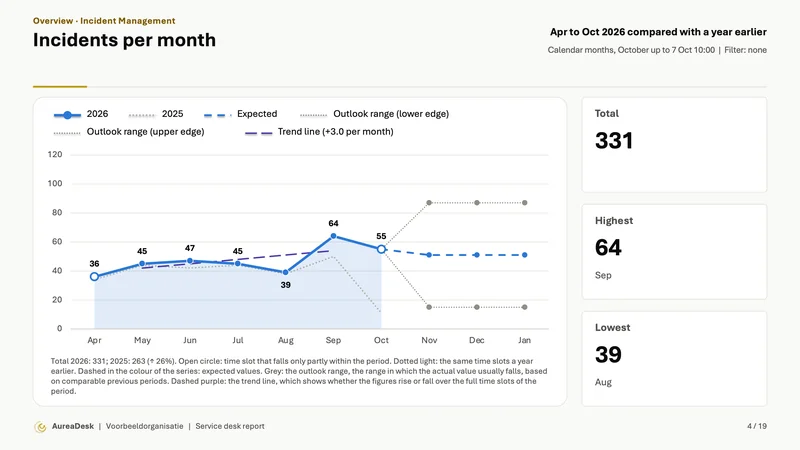The image size is (800, 450).
Task: Click the Jan expected value marker
Action: (524, 255)
